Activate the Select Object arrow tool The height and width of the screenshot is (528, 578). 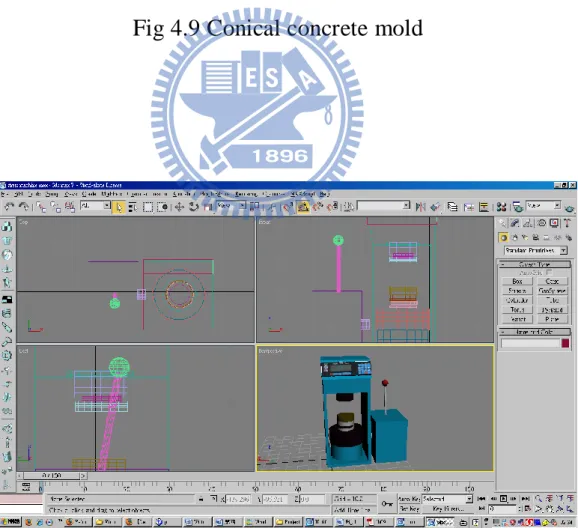pos(118,207)
